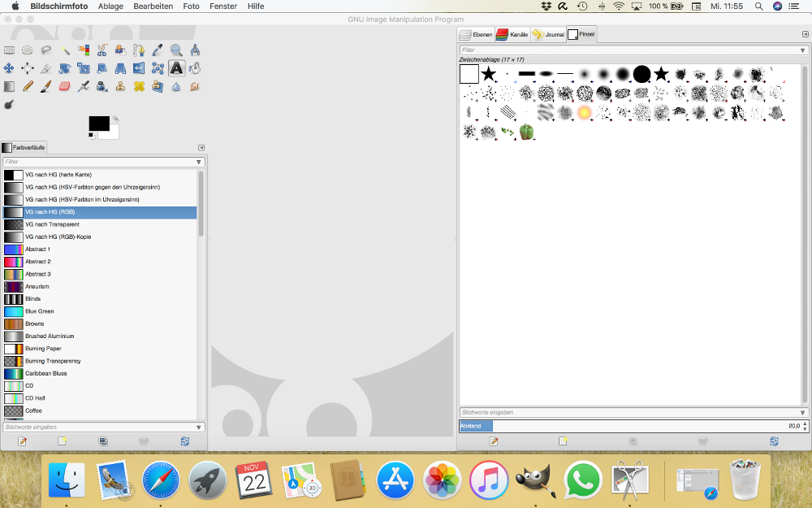Reset colors to default black and white
Viewport: 812px width, 508px height.
tap(91, 136)
